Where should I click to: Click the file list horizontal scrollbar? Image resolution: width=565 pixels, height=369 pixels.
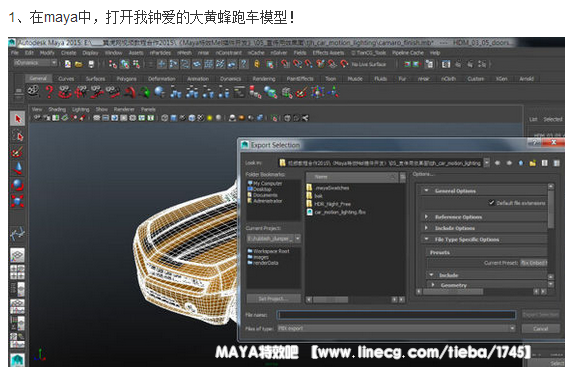click(331, 299)
